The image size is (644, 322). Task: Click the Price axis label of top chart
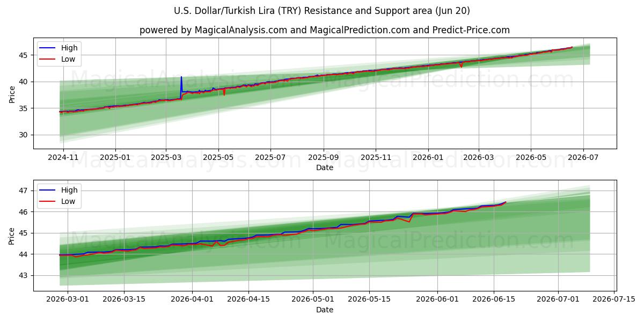[12, 93]
